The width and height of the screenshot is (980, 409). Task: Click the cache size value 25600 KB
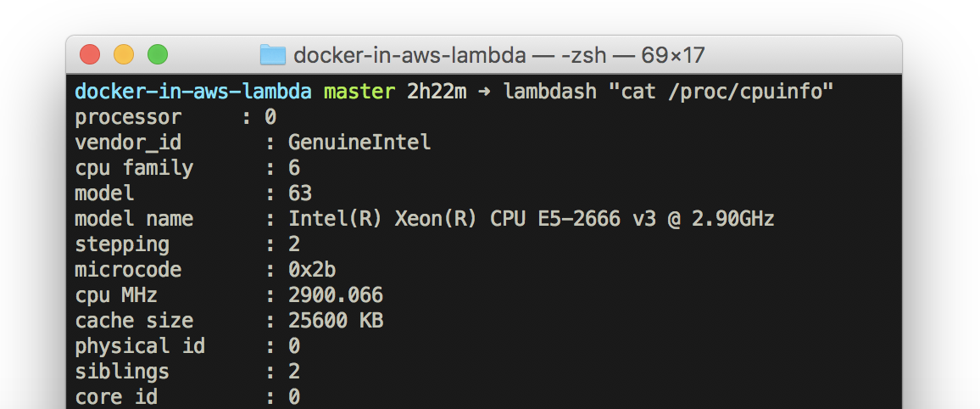point(336,321)
